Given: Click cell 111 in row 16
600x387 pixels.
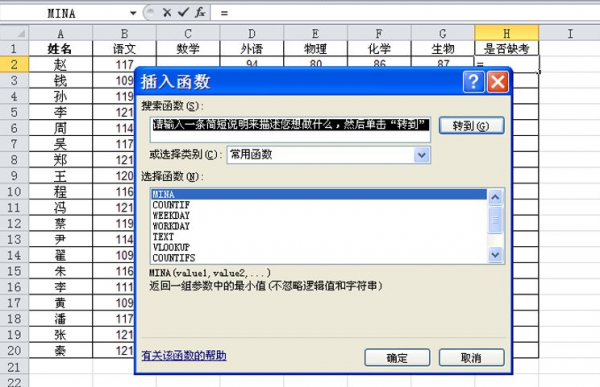Looking at the screenshot, I should [114, 287].
